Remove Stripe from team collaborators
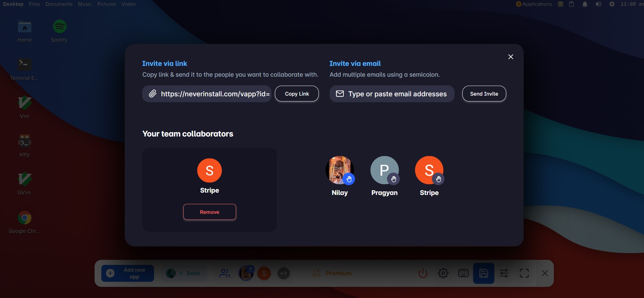 click(209, 212)
